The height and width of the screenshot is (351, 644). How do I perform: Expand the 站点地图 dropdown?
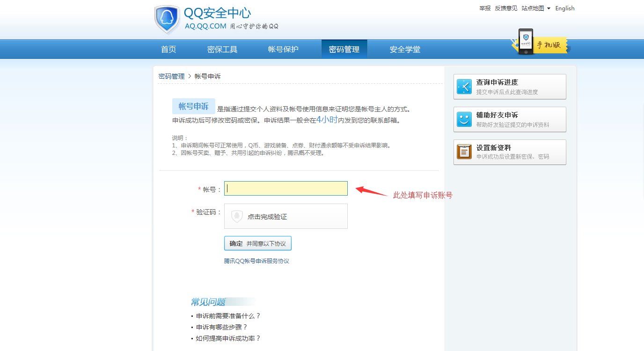pyautogui.click(x=536, y=8)
